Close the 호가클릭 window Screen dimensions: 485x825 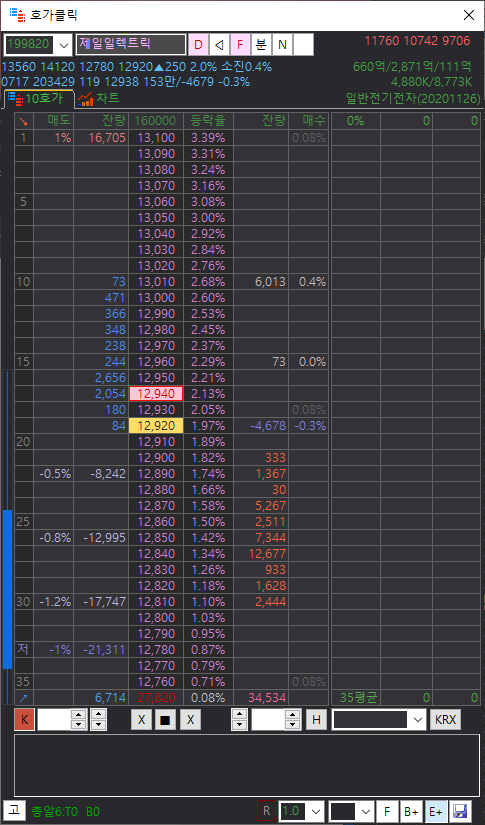pos(469,15)
